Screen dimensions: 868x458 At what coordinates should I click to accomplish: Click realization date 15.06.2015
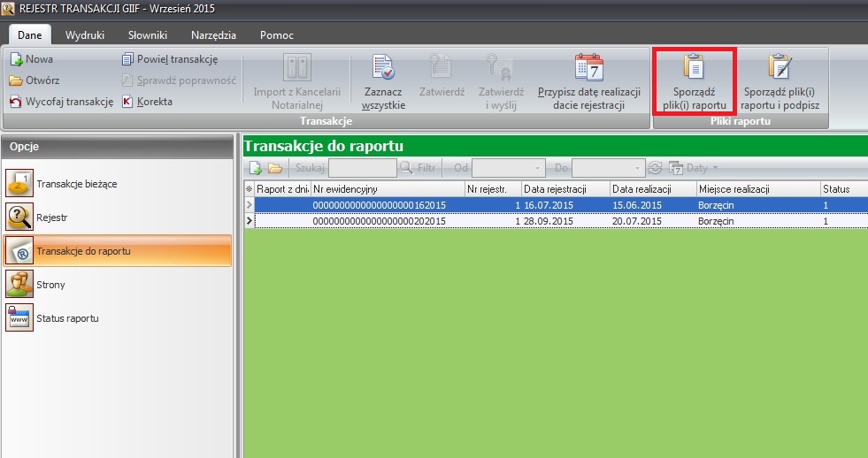637,205
